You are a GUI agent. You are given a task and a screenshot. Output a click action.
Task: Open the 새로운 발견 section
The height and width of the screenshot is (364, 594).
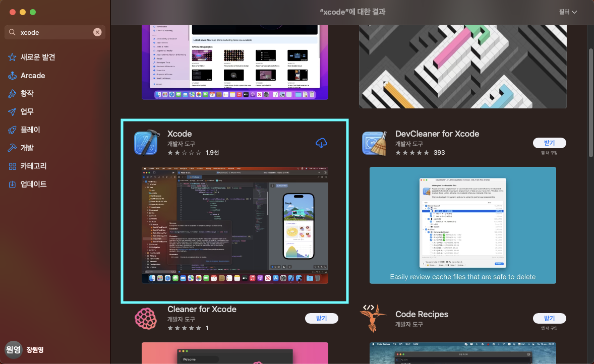[x=38, y=57]
